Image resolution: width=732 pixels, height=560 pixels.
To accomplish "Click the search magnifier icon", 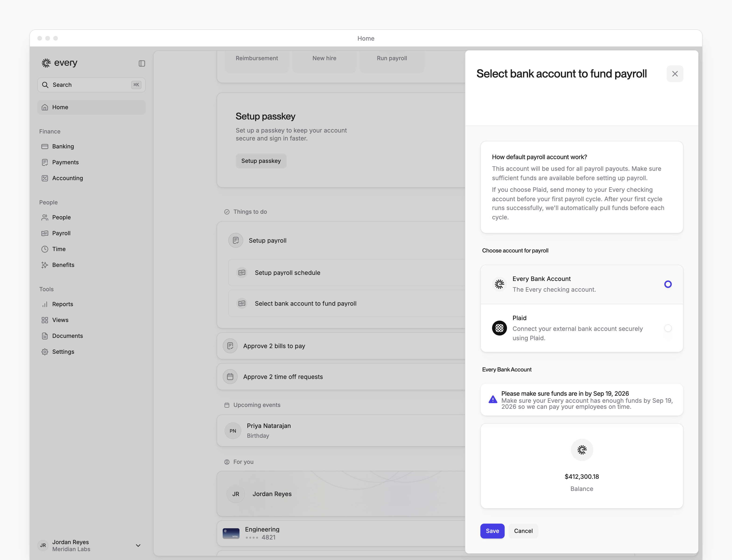I will pyautogui.click(x=45, y=85).
